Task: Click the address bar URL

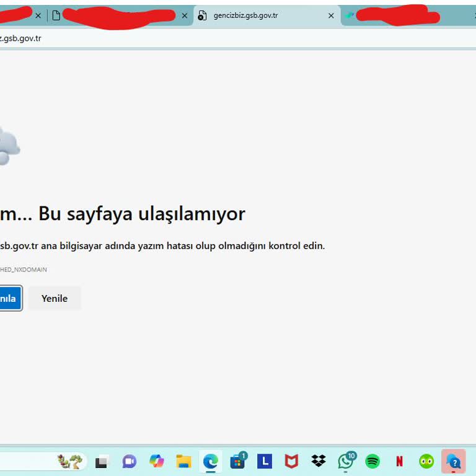Action: tap(20, 38)
